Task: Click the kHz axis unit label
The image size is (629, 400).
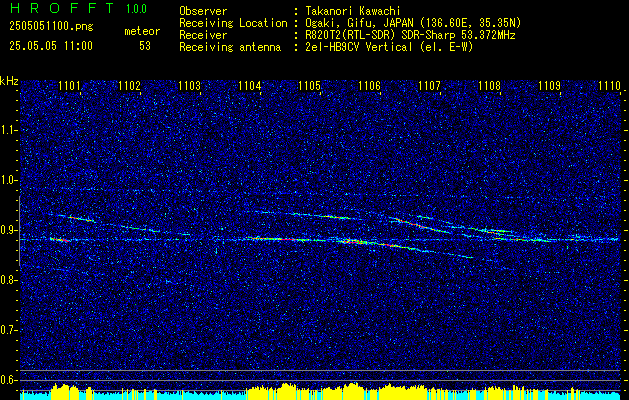Action: 10,81
